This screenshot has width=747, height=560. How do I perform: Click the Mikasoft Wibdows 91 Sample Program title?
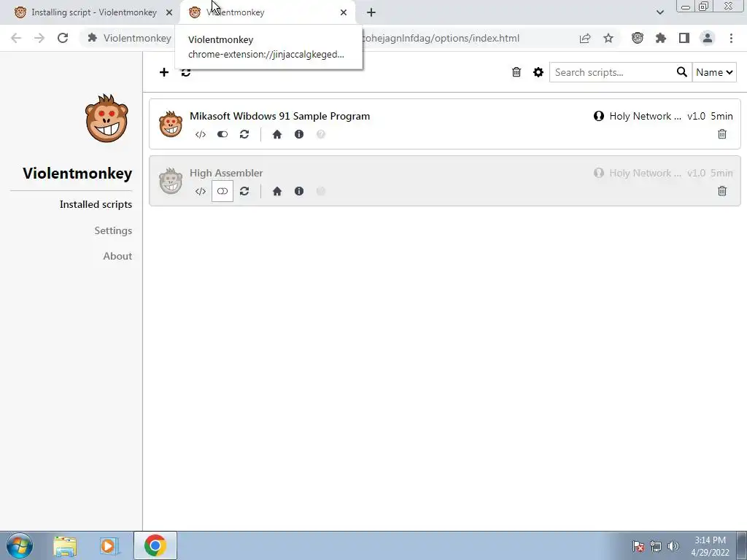coord(279,116)
